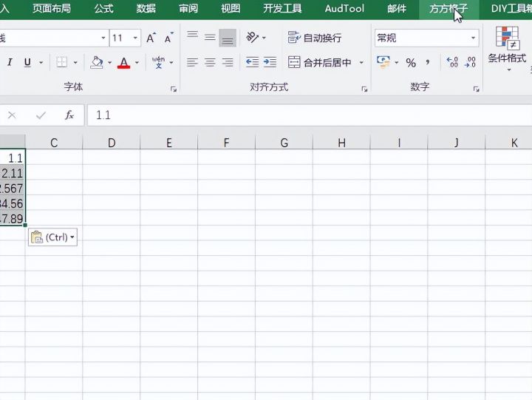532x400 pixels.
Task: Click the wén phonetic guide icon
Action: click(158, 63)
